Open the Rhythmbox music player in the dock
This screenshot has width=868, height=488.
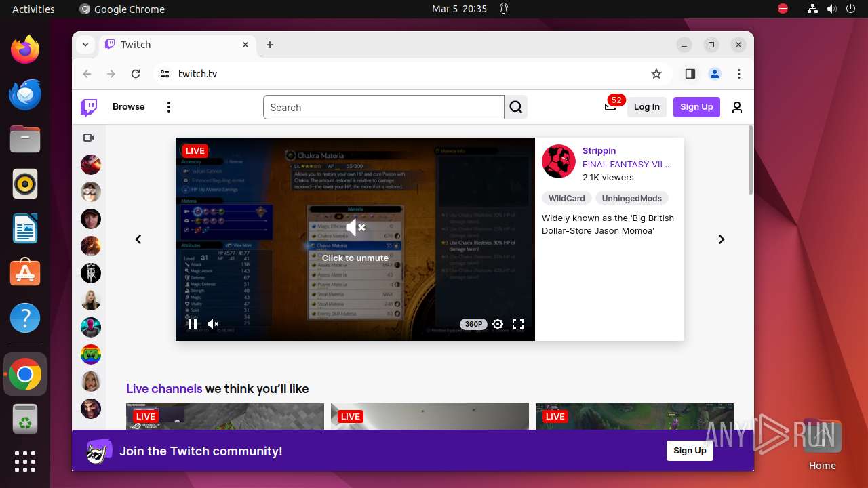25,184
